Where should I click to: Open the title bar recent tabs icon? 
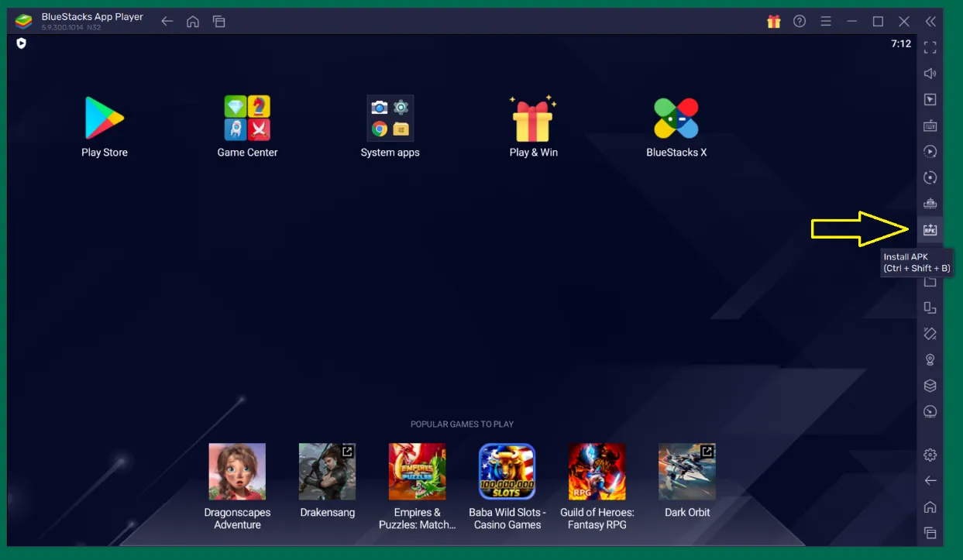pyautogui.click(x=219, y=22)
